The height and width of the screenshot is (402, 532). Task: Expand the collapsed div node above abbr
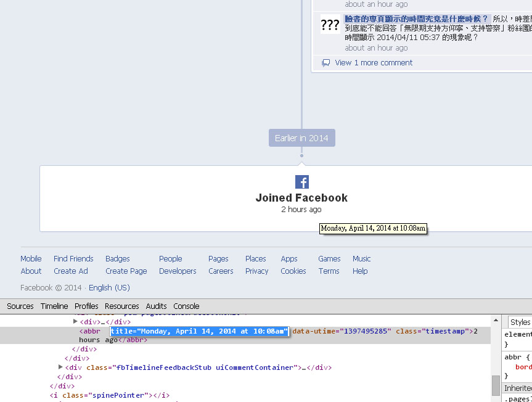point(75,321)
